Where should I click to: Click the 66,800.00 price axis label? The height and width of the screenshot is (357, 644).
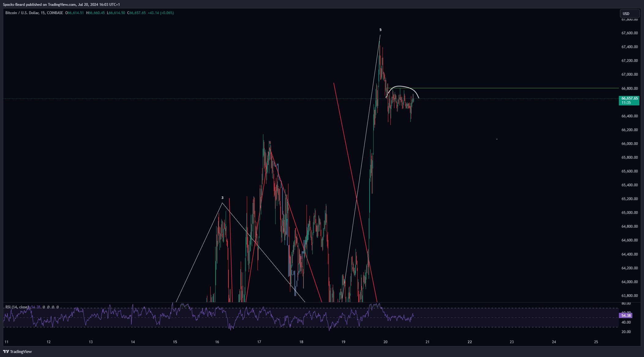coord(630,89)
